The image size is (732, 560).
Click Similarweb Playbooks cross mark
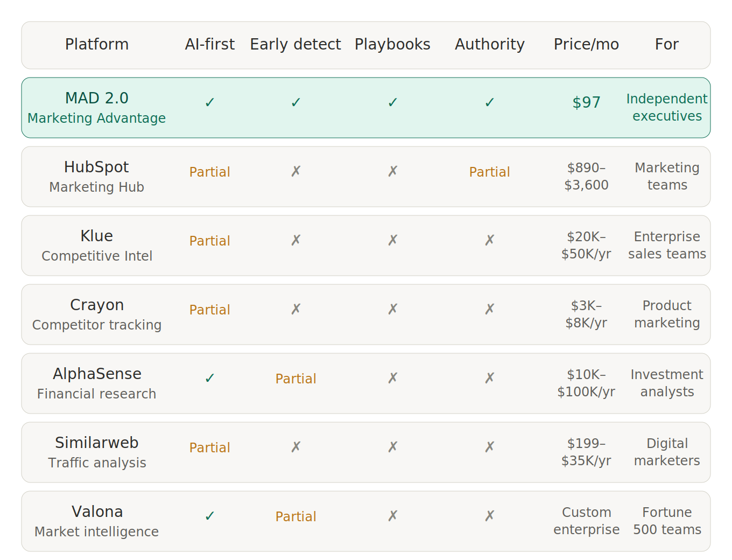click(x=393, y=447)
